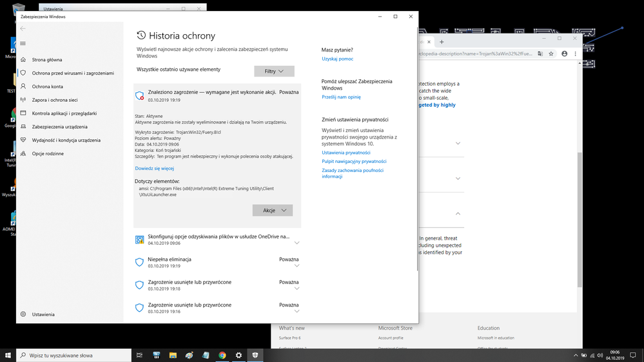Click the laptop icon for Zabezpieczenia urządzenia
This screenshot has height=362, width=644.
(23, 126)
